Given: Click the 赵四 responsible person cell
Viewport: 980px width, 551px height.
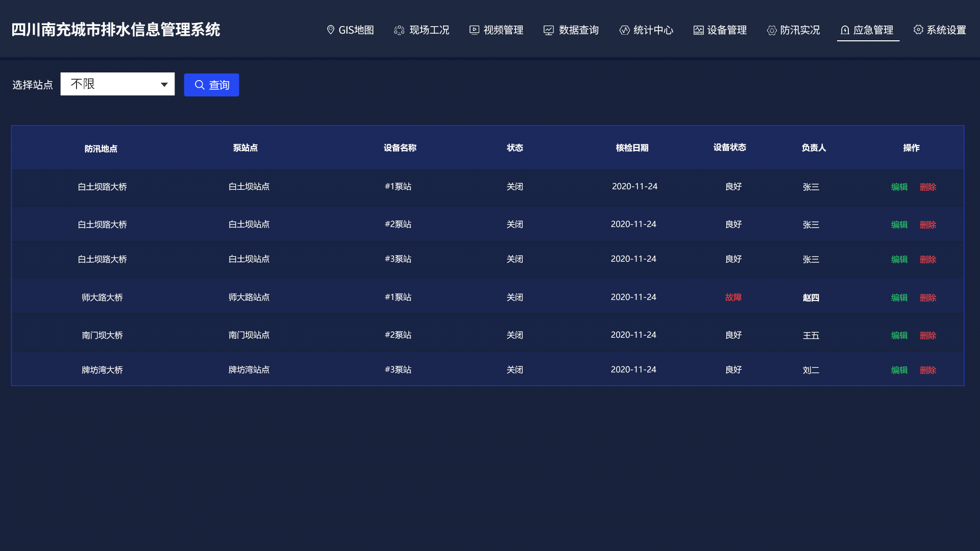Looking at the screenshot, I should click(811, 298).
